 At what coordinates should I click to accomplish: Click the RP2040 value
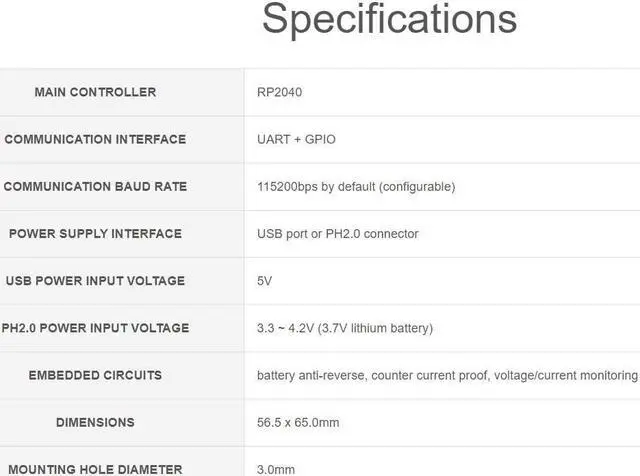click(x=279, y=92)
